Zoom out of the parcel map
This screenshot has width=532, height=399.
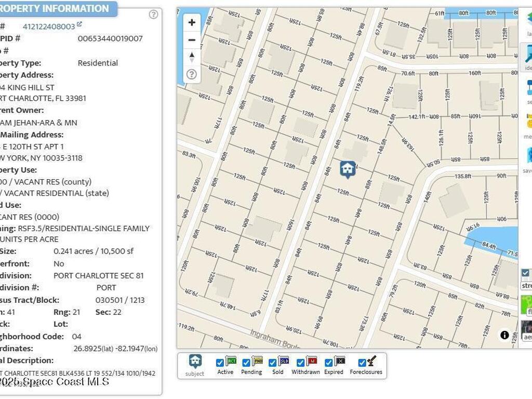tap(192, 40)
